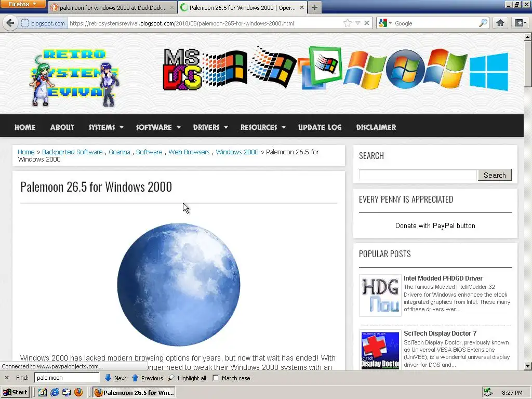The image size is (532, 399).
Task: Click the sidebar Search button
Action: (495, 175)
